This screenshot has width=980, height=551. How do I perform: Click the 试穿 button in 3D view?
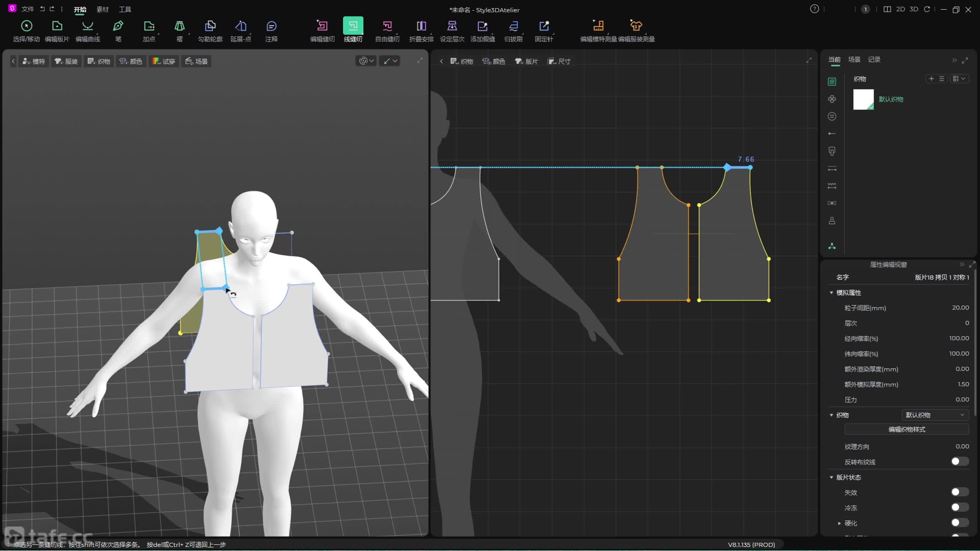[x=164, y=61]
